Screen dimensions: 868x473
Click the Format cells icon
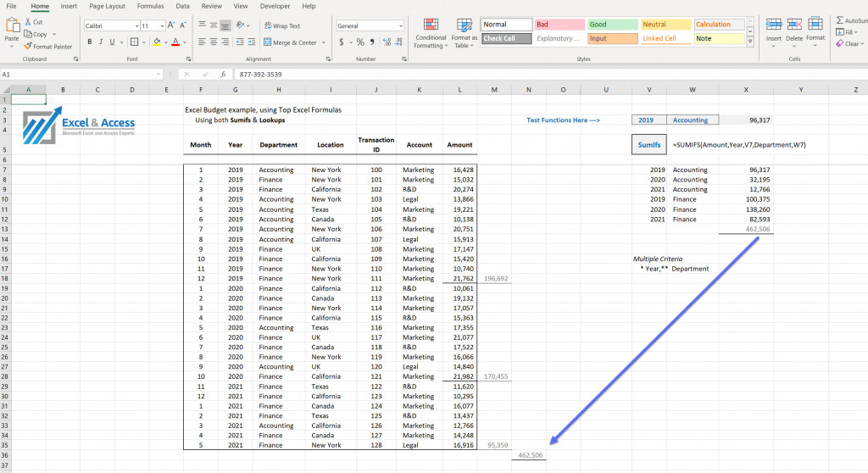coord(815,25)
